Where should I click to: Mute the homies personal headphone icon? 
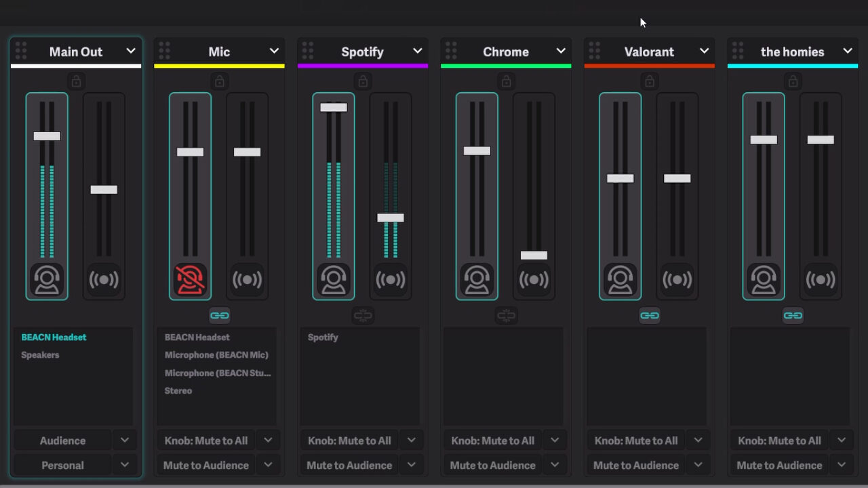click(x=764, y=279)
